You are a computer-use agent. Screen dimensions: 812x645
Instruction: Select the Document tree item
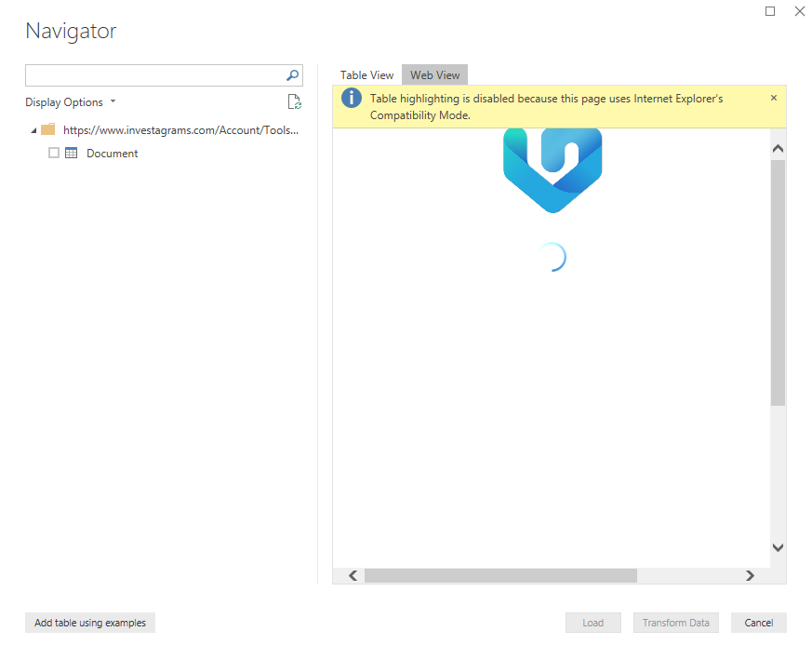112,154
